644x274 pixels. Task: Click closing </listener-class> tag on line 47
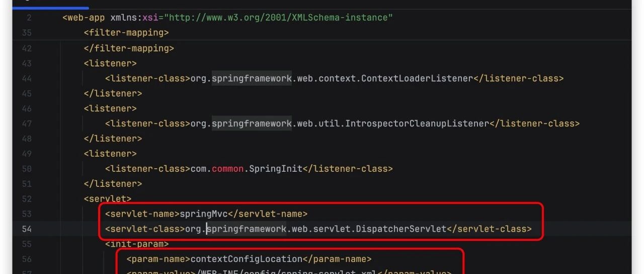(535, 123)
